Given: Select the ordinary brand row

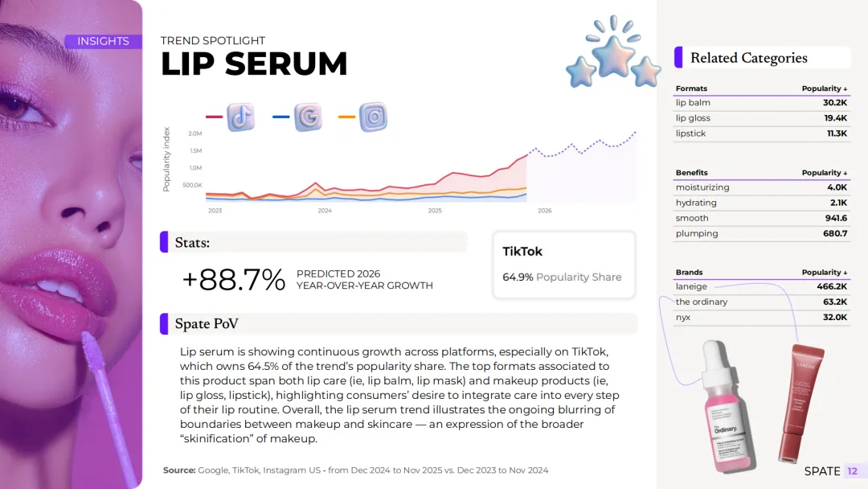Looking at the screenshot, I should 761,302.
